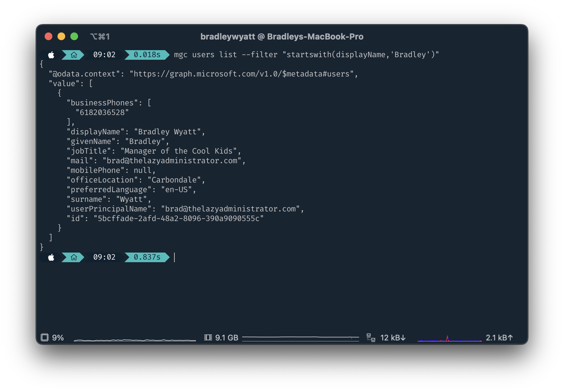Click the Apple logo in the bottom prompt
The width and height of the screenshot is (564, 392).
pos(51,257)
